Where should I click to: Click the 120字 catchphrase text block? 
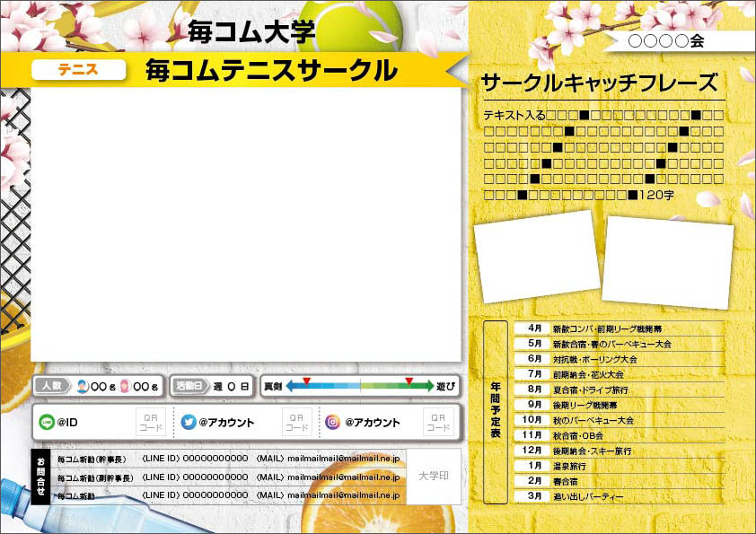603,155
